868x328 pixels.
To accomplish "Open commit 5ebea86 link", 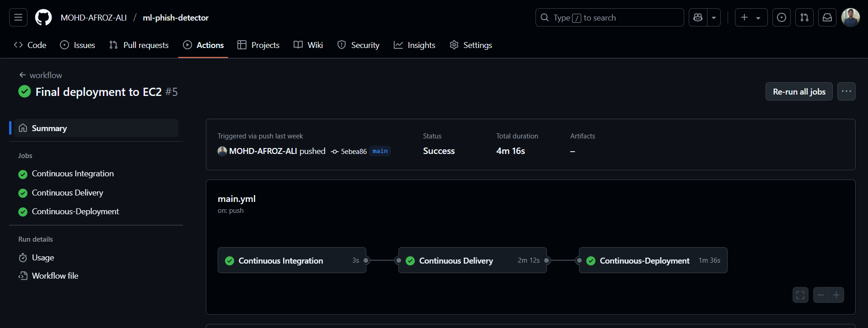I will point(354,152).
